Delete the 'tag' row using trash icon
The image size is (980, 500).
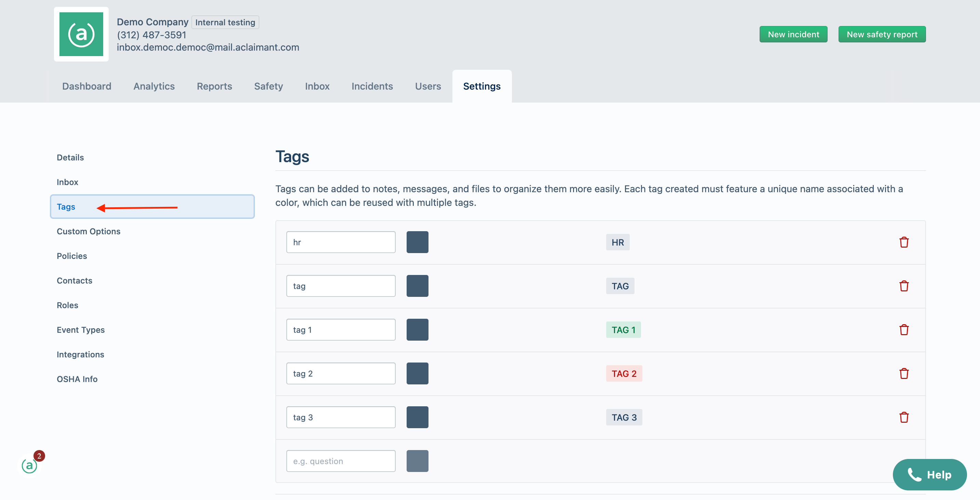pyautogui.click(x=903, y=286)
